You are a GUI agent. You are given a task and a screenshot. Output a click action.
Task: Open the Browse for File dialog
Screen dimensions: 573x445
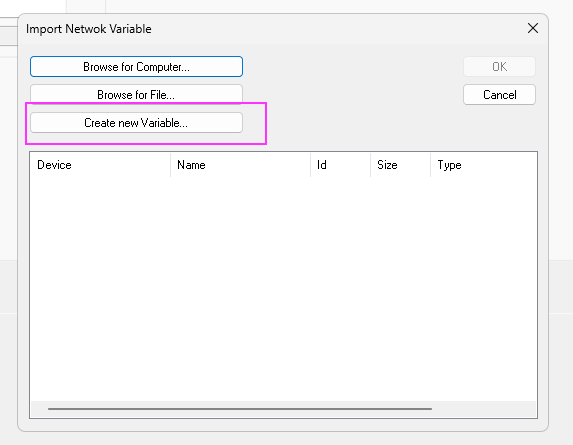click(136, 95)
